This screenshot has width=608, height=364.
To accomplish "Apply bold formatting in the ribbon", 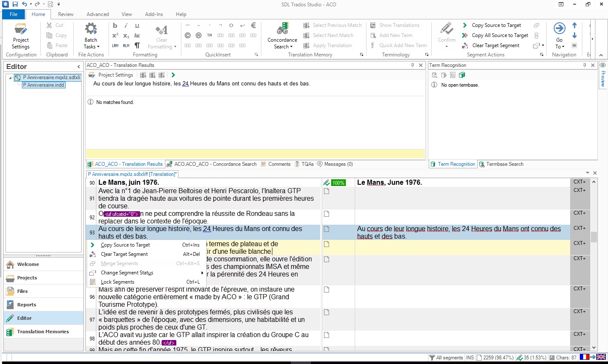I will point(115,25).
